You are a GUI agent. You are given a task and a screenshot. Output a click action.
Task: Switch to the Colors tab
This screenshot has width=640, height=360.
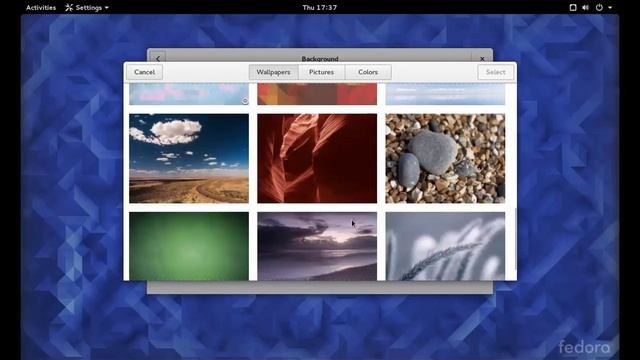[368, 72]
